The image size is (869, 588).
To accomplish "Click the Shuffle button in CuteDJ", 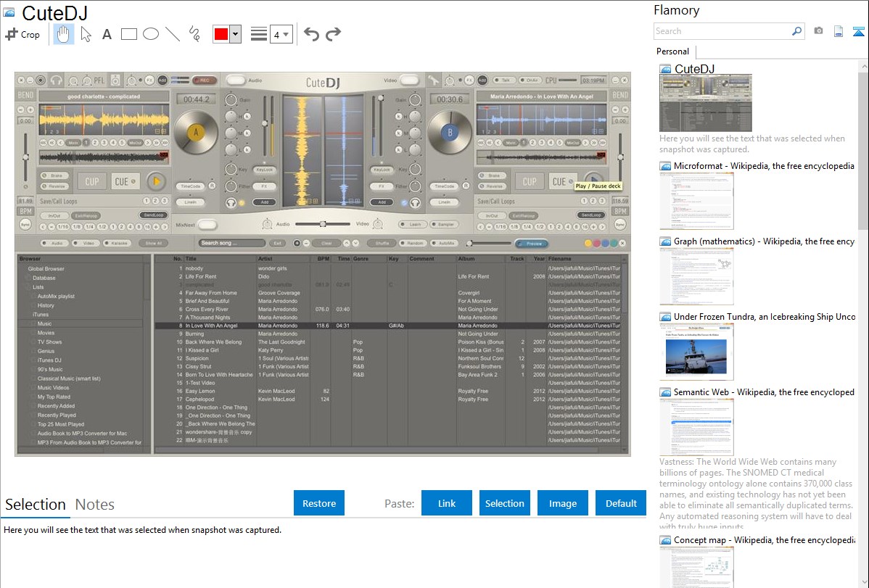I will click(382, 244).
